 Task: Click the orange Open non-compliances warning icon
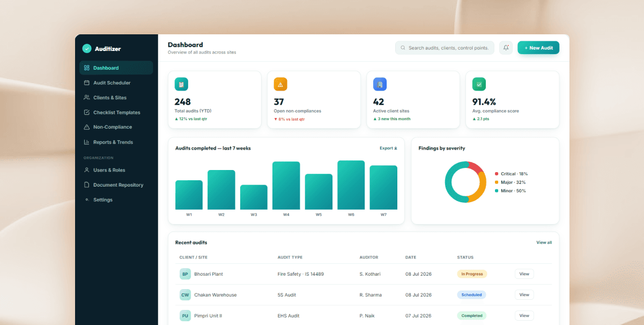coord(280,84)
